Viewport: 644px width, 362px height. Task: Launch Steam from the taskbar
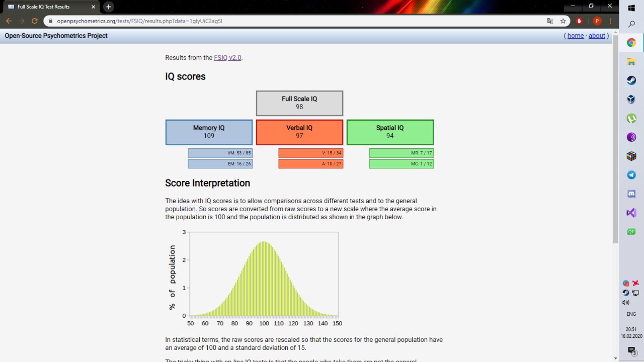pos(631,80)
